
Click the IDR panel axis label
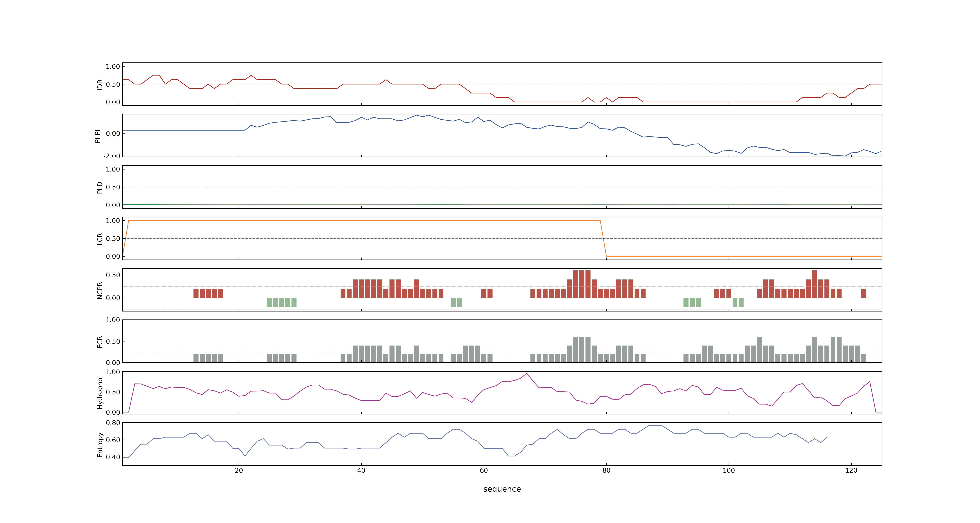pyautogui.click(x=100, y=85)
